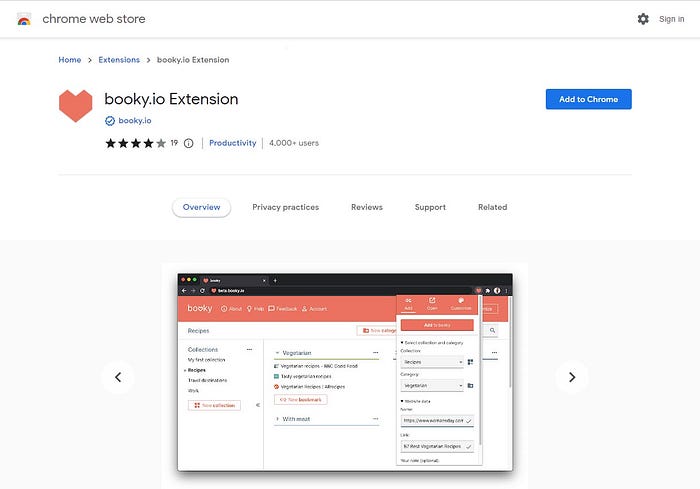Click the Add to Chrome button
The image size is (700, 489).
[588, 99]
